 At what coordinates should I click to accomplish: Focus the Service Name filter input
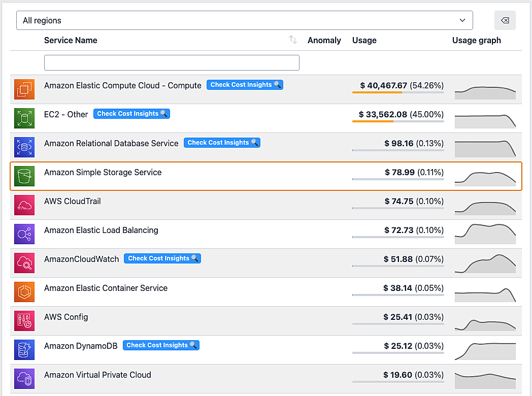[x=172, y=63]
